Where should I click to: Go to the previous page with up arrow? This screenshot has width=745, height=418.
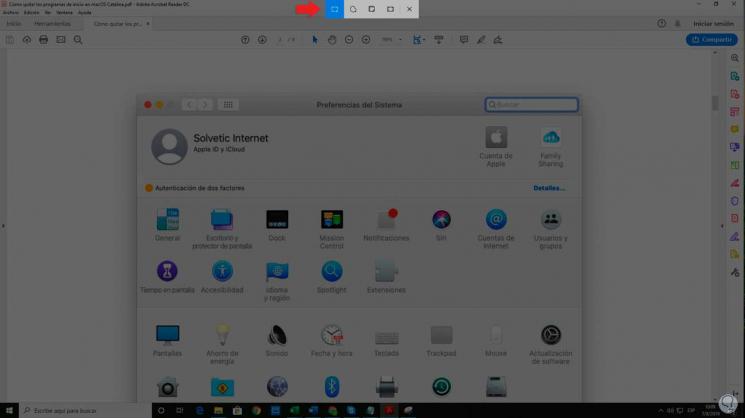pyautogui.click(x=245, y=40)
